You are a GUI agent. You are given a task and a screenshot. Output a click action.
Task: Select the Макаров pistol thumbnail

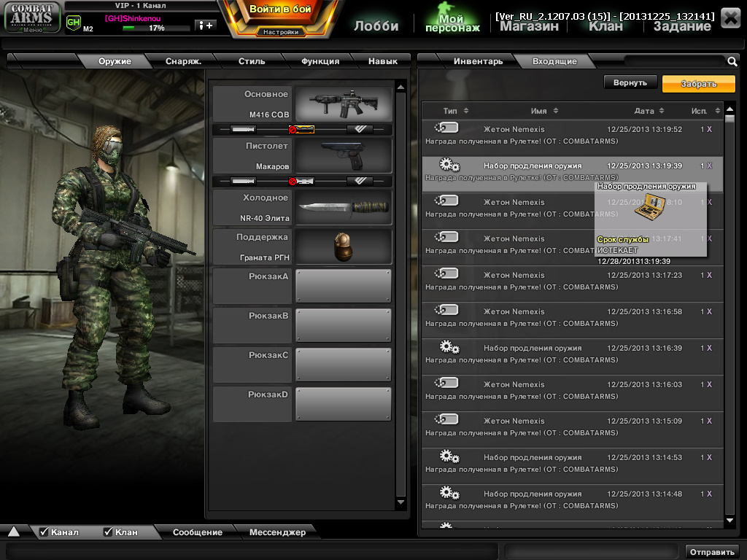click(x=344, y=155)
